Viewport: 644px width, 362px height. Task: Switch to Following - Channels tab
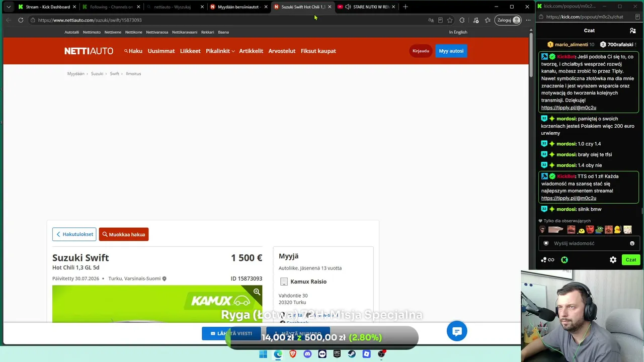[x=111, y=7]
